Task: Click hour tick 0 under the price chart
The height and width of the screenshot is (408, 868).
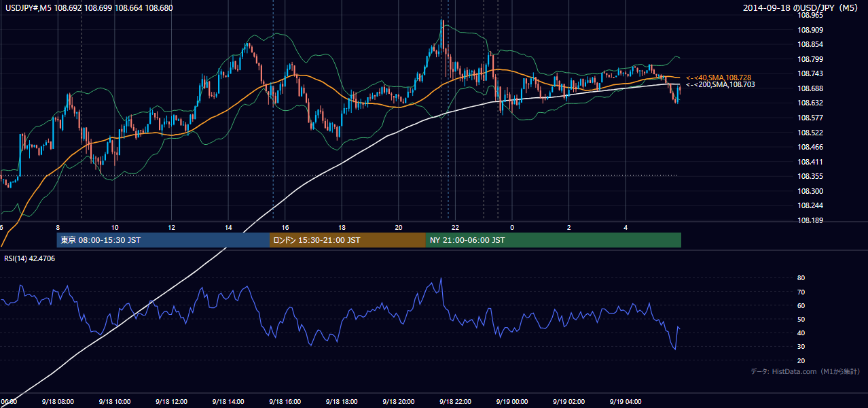Action: 513,228
